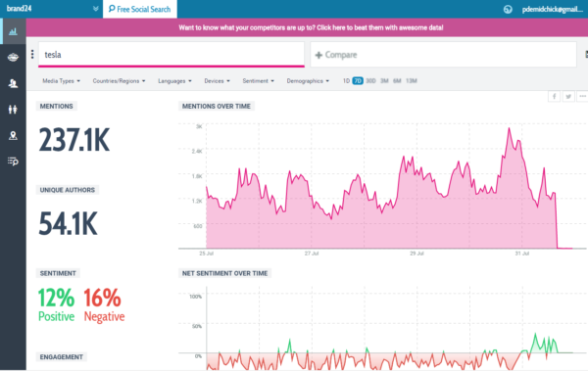Open the Devices filter dropdown

pos(218,81)
